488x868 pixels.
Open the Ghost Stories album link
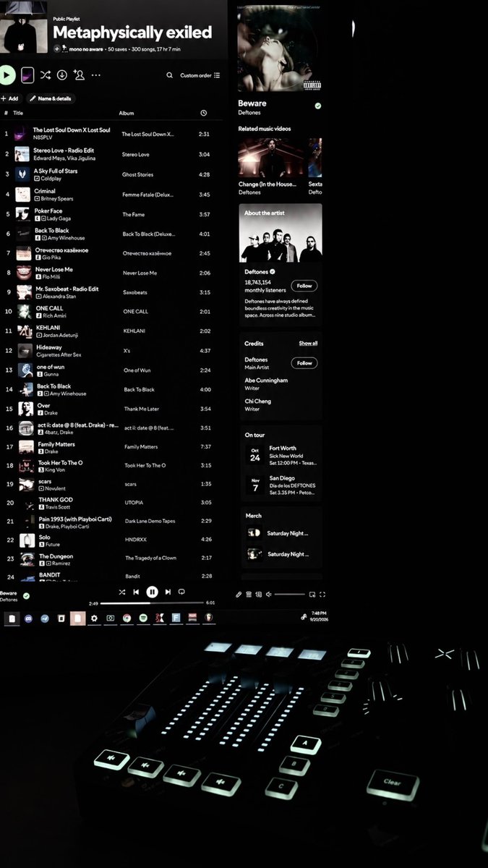(137, 174)
